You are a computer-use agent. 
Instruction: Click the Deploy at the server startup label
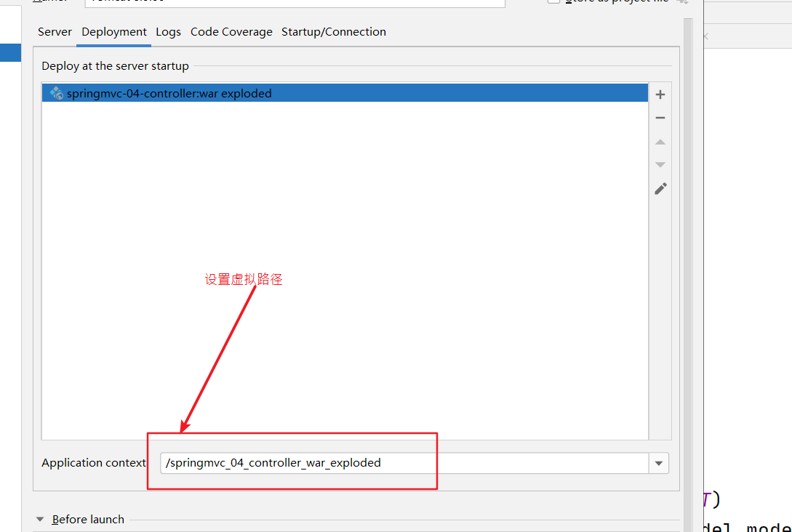click(115, 66)
